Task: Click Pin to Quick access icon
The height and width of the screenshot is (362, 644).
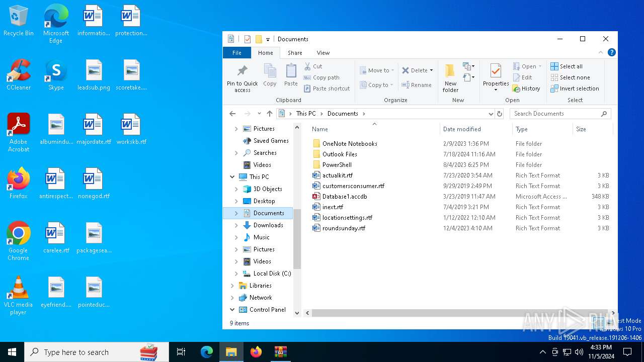Action: [x=242, y=78]
